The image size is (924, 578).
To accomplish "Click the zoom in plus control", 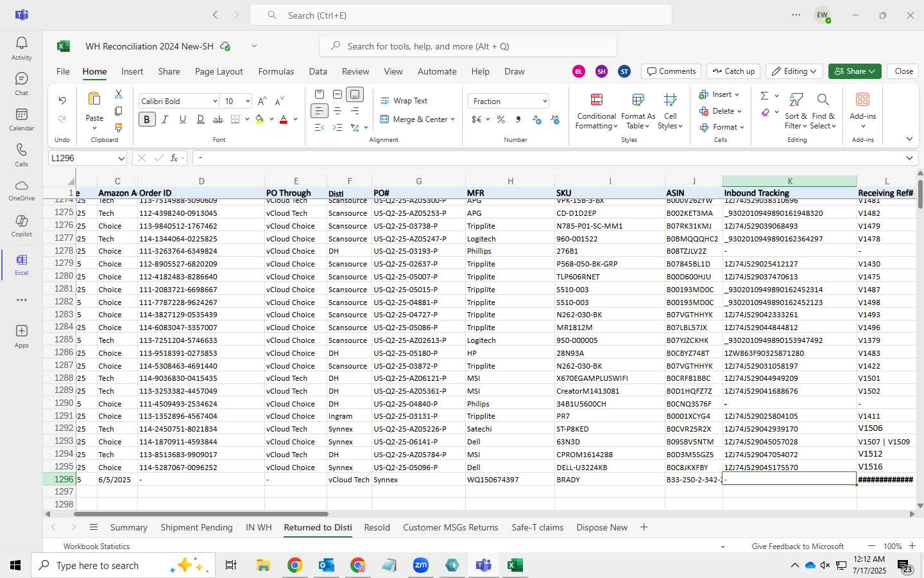I will click(x=912, y=546).
